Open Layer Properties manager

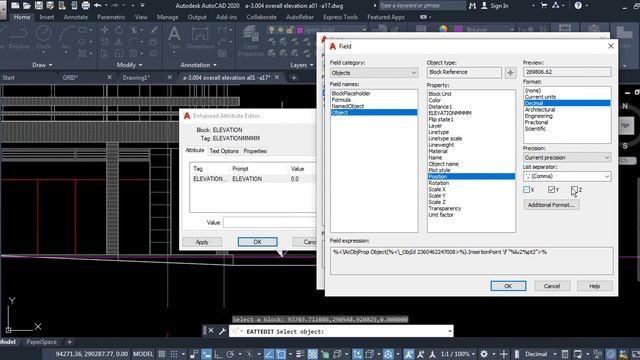coord(250,41)
